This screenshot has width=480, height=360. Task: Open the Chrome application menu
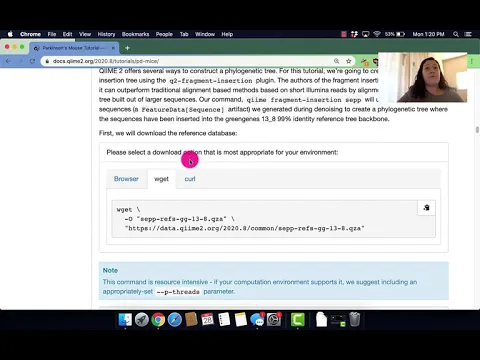coord(30,34)
